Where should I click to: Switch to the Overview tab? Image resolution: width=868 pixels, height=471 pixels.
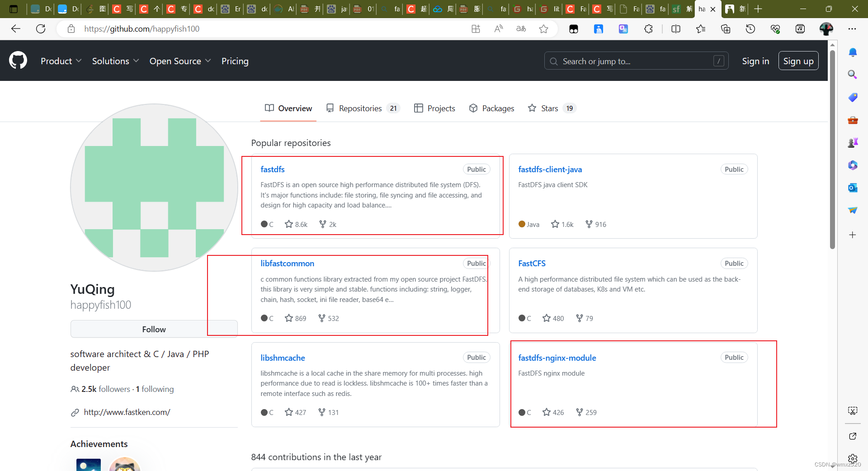(288, 108)
